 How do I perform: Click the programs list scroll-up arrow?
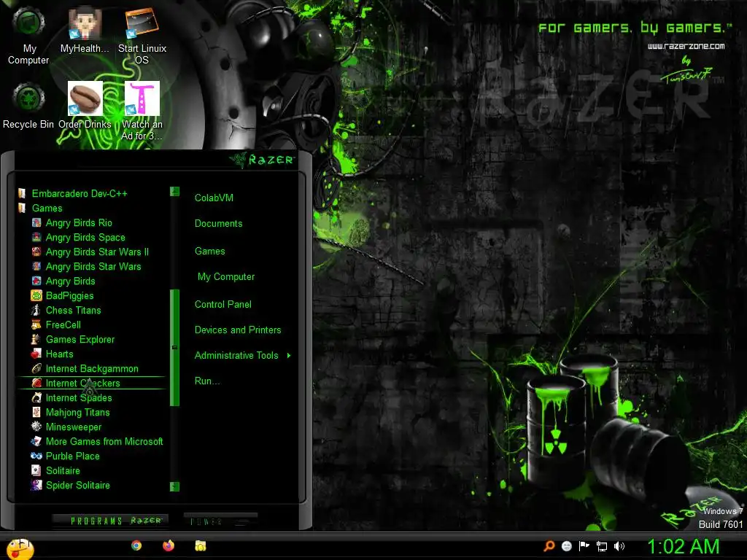click(174, 192)
